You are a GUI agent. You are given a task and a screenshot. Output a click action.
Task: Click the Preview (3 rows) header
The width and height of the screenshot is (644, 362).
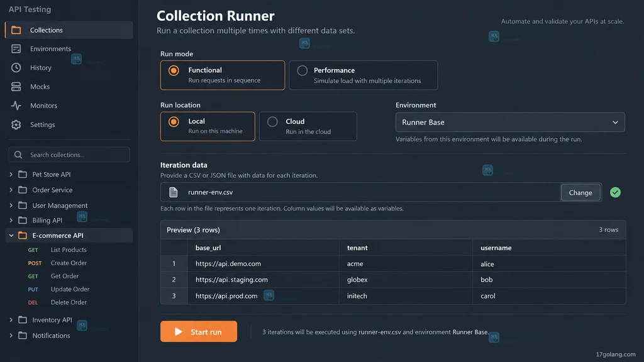click(x=193, y=230)
